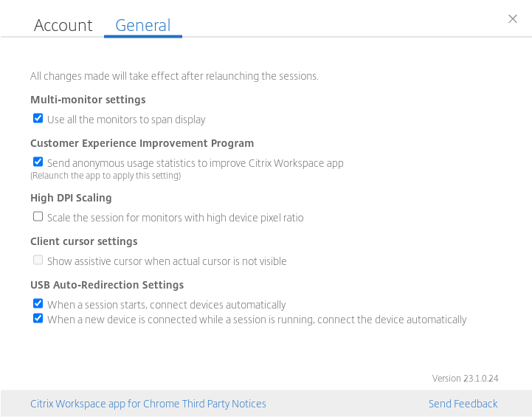Switch to the Account tab
Viewport: 532px width, 417px height.
point(63,25)
